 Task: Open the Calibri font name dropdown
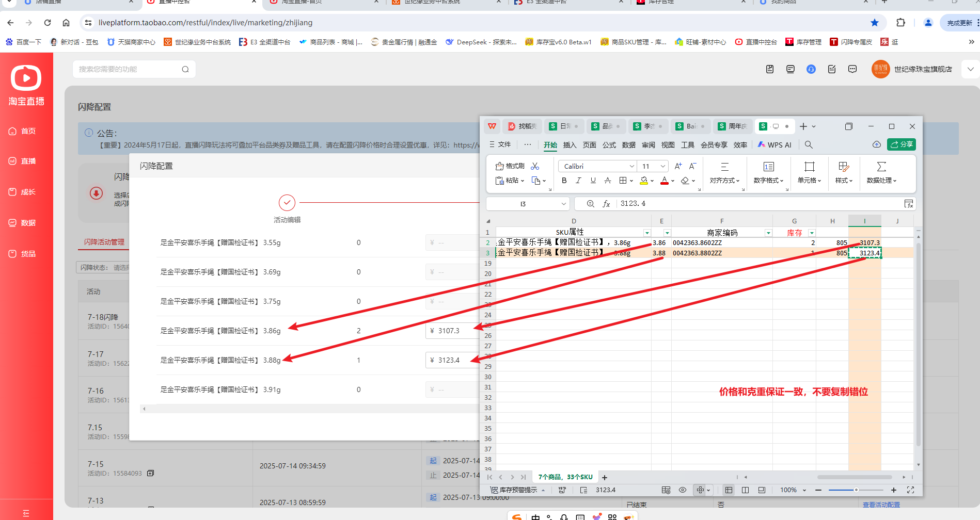tap(631, 166)
